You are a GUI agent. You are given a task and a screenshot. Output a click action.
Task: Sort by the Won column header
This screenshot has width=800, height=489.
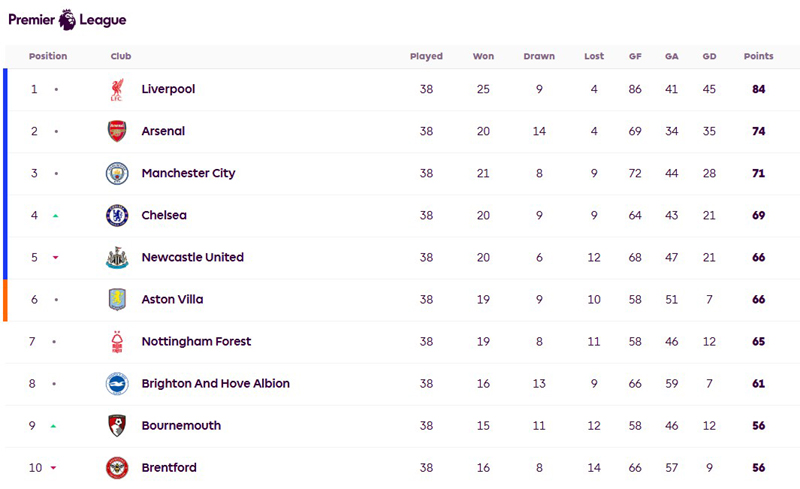point(483,56)
